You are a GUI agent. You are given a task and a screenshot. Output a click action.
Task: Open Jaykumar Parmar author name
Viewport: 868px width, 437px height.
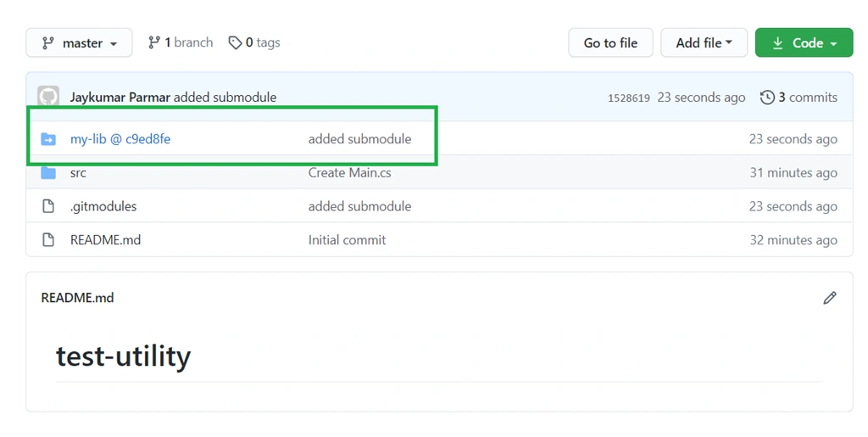coord(120,98)
